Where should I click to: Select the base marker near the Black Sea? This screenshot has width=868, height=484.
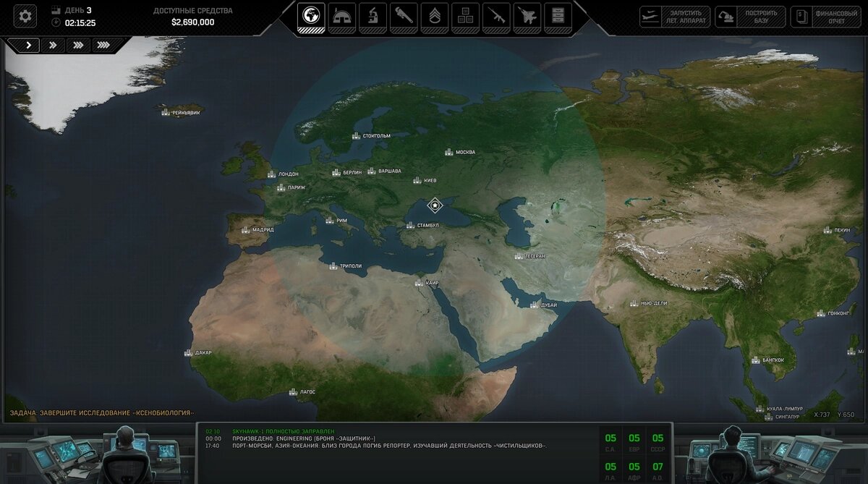[x=434, y=205]
